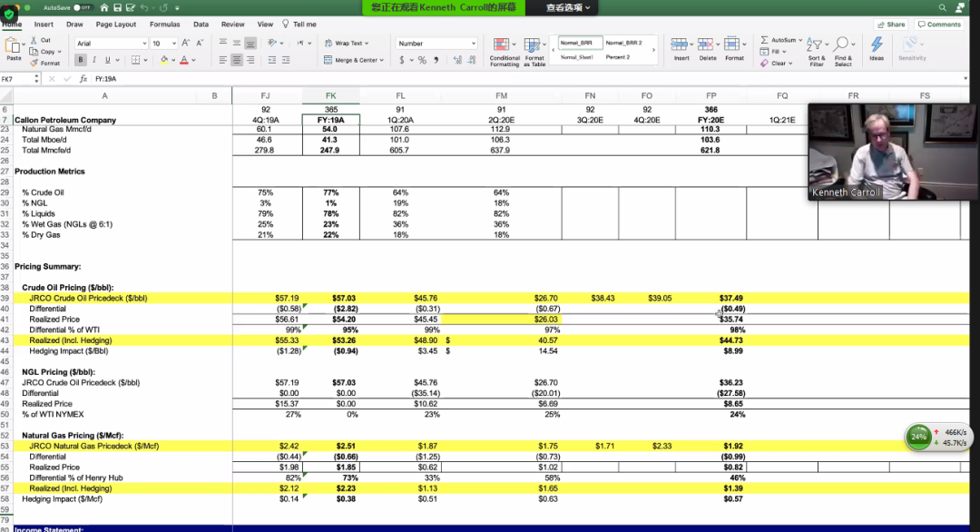Open Sort & Filter tool

(x=817, y=50)
